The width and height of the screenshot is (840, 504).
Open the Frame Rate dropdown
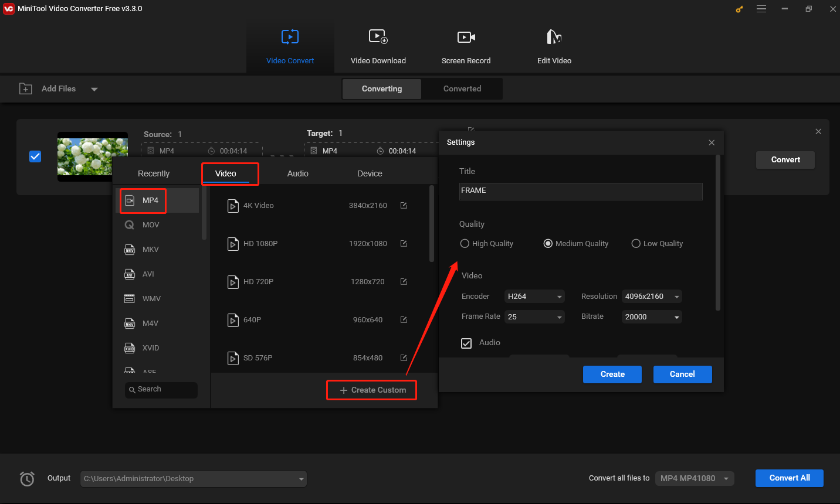(535, 317)
